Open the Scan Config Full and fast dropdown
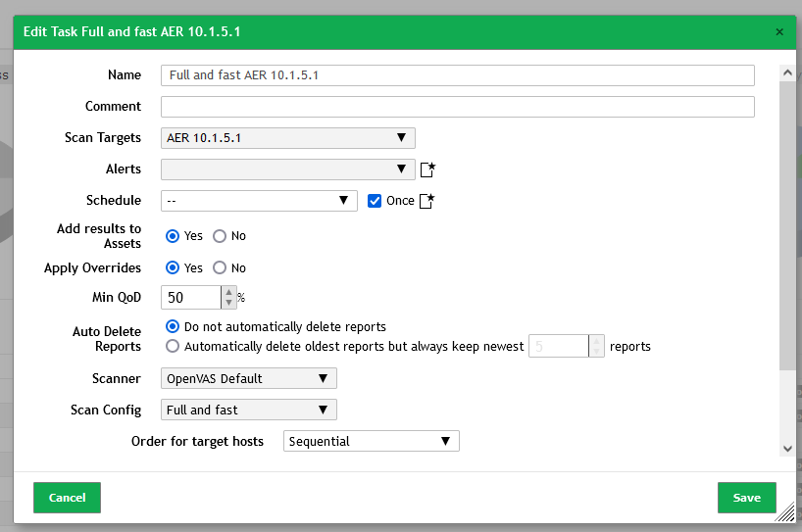Image resolution: width=802 pixels, height=532 pixels. pyautogui.click(x=248, y=410)
